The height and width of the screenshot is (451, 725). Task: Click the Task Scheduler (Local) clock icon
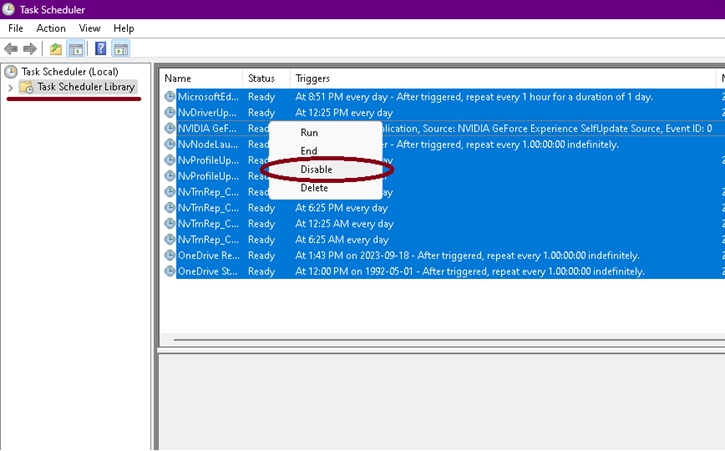tap(11, 71)
